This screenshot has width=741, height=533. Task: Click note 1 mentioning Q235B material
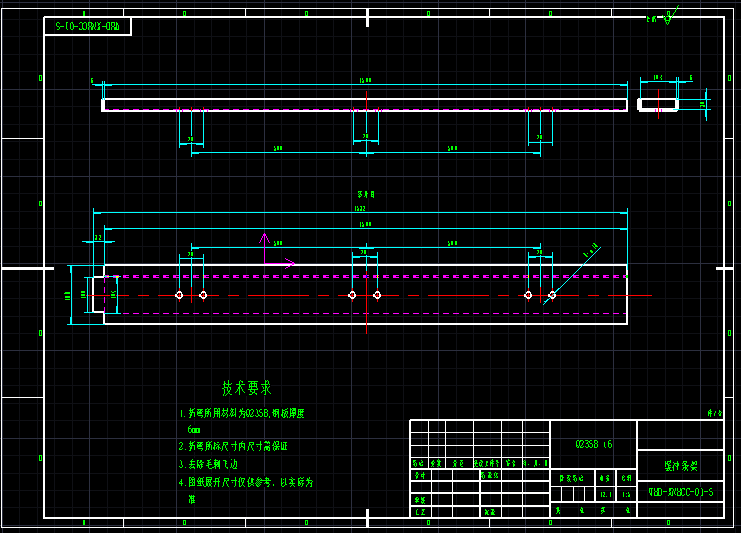coord(242,413)
